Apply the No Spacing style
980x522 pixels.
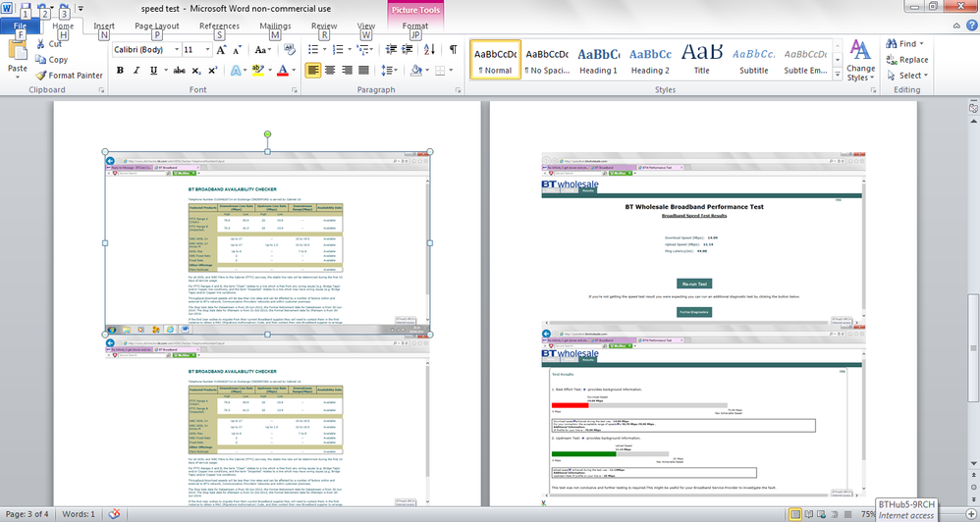(x=546, y=61)
